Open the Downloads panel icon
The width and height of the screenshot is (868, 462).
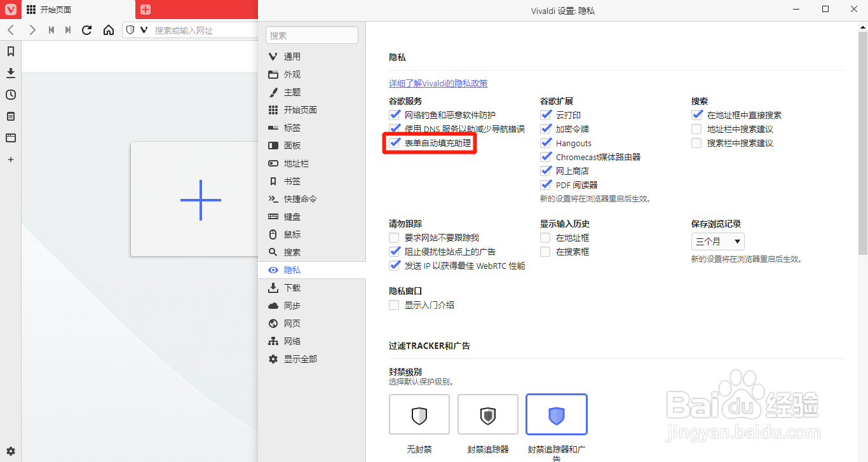(11, 73)
